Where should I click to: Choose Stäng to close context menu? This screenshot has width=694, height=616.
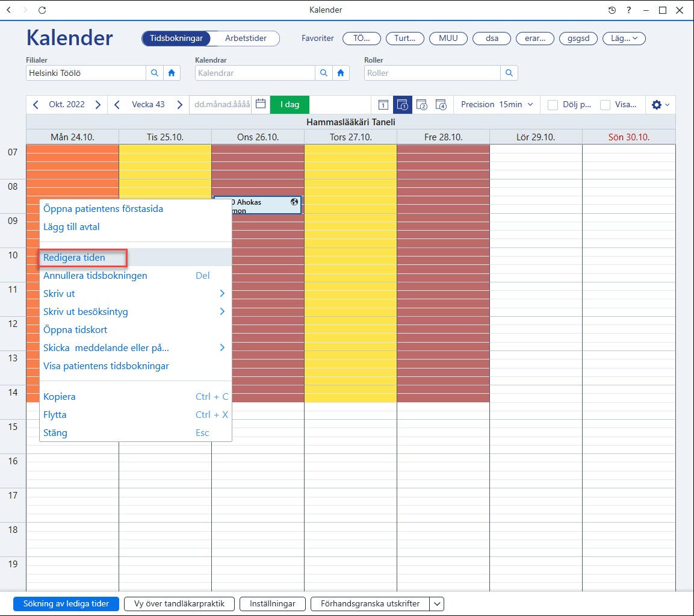pos(135,433)
